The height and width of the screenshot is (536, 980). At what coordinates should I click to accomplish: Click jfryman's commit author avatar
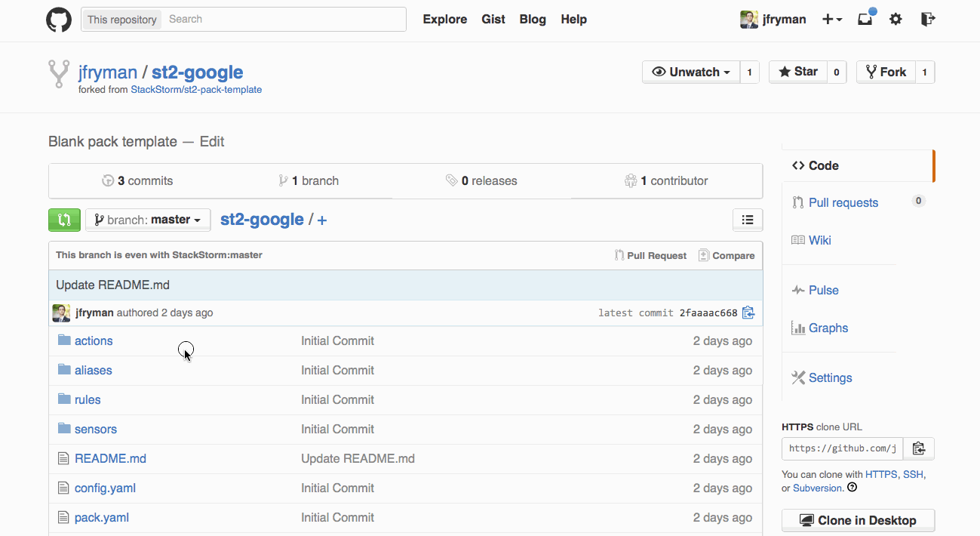61,313
